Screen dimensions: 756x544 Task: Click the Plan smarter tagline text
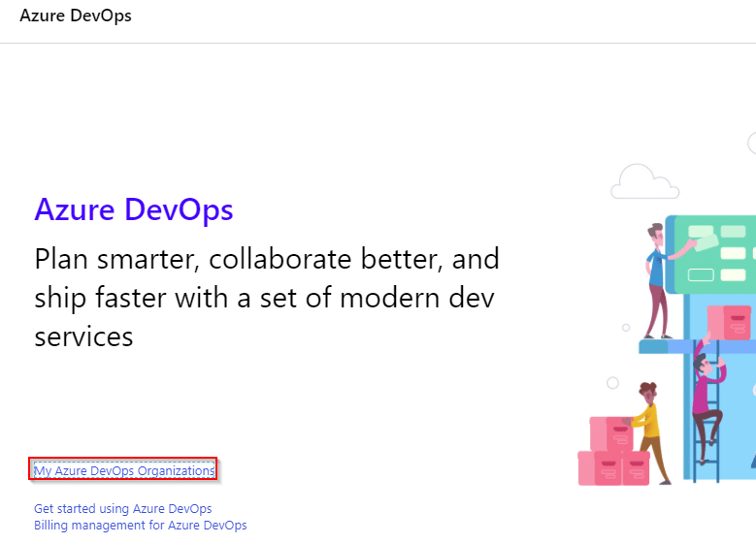(x=267, y=298)
